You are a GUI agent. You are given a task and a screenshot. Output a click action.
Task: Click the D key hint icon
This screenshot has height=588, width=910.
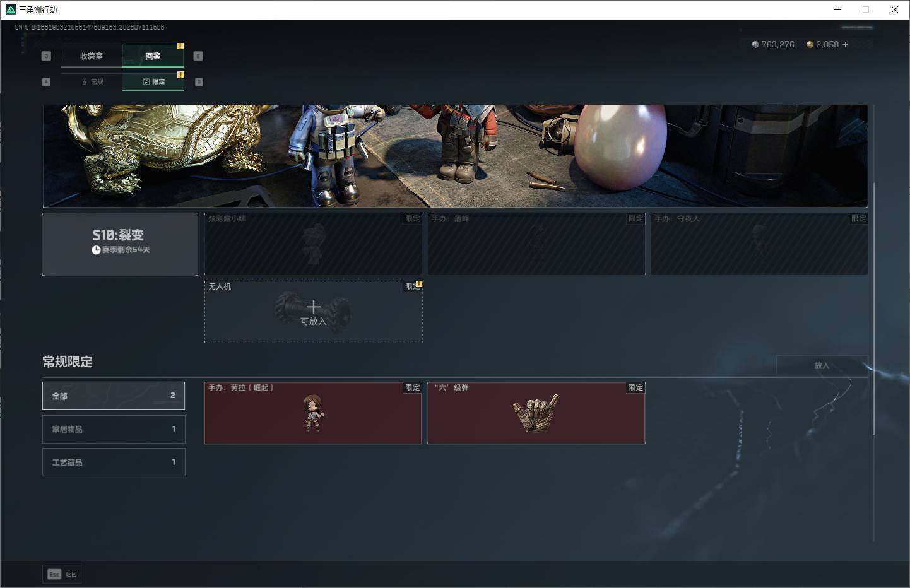199,82
